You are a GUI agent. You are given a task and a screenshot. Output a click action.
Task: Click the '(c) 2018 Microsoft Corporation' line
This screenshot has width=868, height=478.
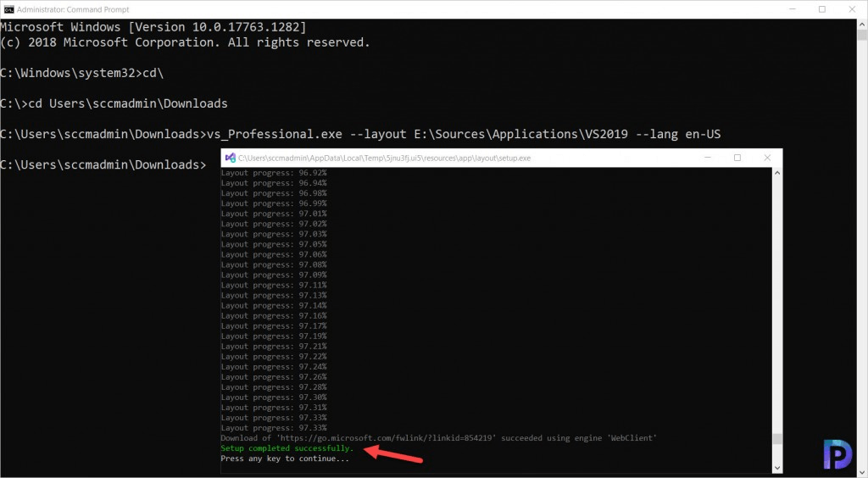coord(185,42)
